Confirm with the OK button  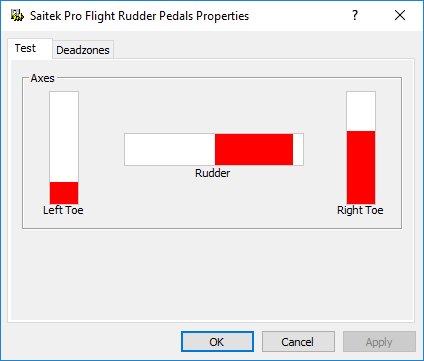[x=217, y=342]
